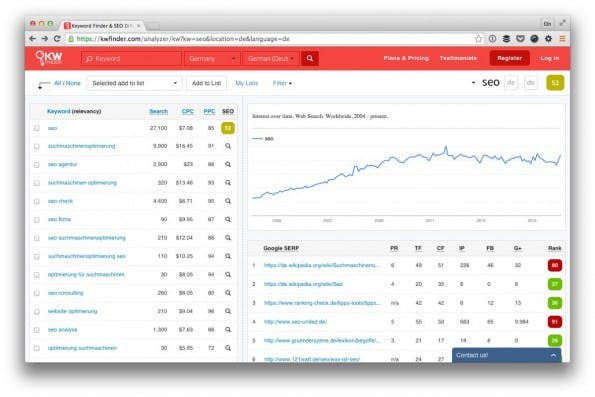Expand the Filter dropdown

(x=282, y=83)
